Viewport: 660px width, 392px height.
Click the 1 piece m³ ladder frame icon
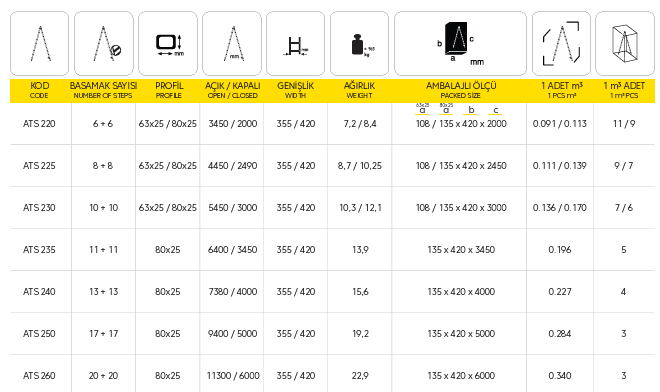[561, 43]
